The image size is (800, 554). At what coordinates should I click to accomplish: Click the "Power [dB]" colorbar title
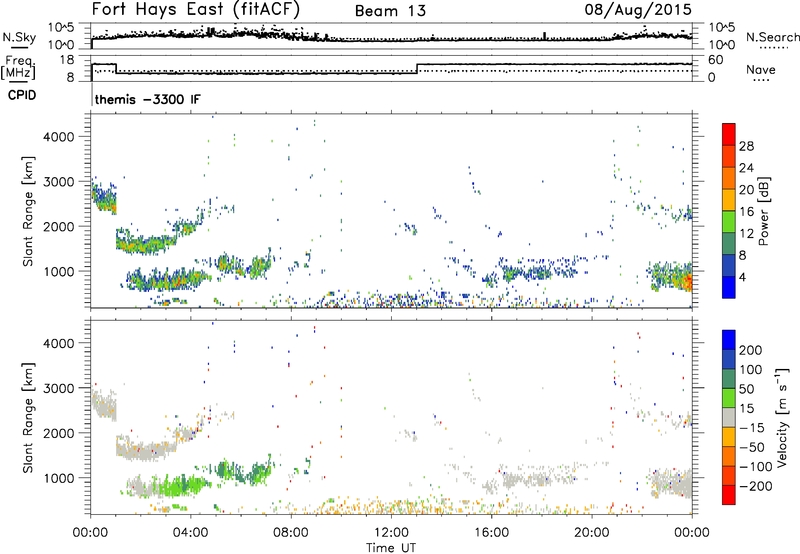click(x=764, y=211)
